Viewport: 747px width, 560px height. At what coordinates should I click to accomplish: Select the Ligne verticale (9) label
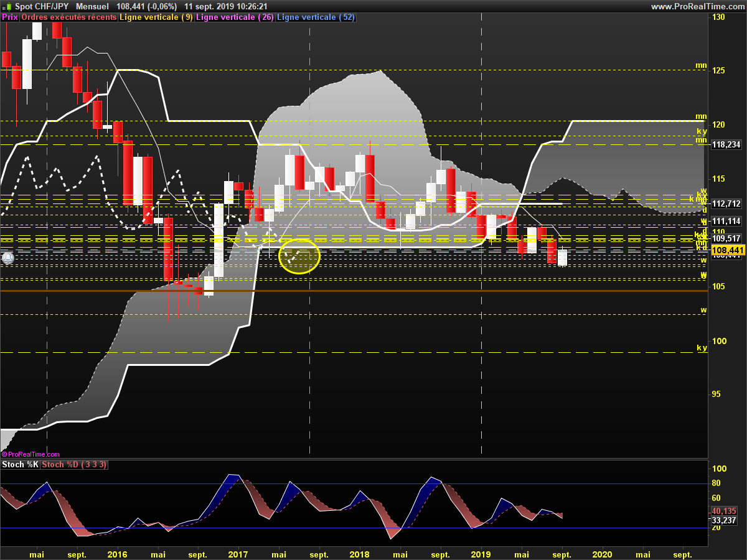[156, 17]
